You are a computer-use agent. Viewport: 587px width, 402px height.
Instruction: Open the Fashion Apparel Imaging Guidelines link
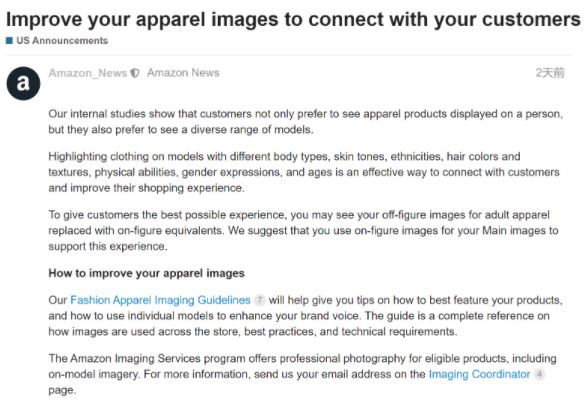160,300
